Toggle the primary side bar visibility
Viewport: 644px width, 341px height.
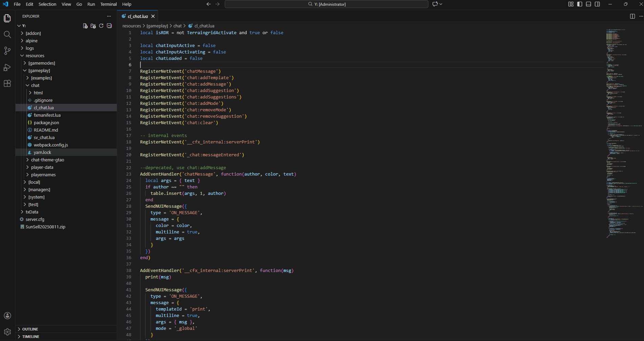(x=580, y=4)
